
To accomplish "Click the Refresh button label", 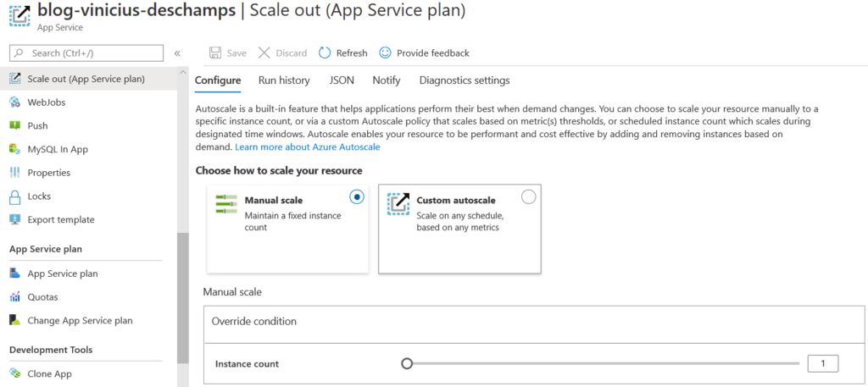I will 352,53.
